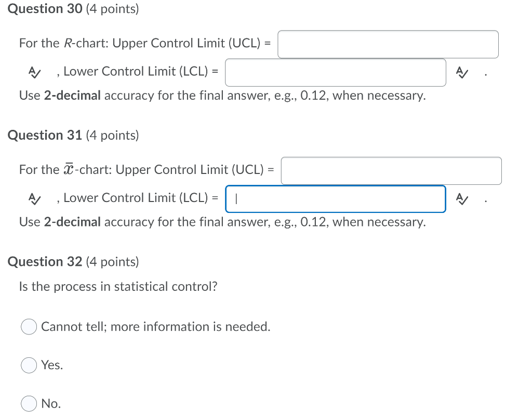
Task: Click spell check icon after Question 30 LCL field
Action: coord(462,73)
